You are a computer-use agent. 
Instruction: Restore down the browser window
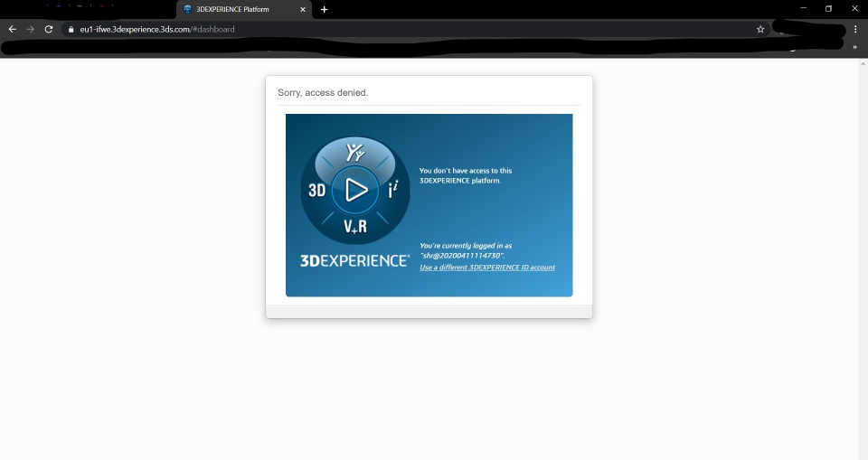coord(829,8)
